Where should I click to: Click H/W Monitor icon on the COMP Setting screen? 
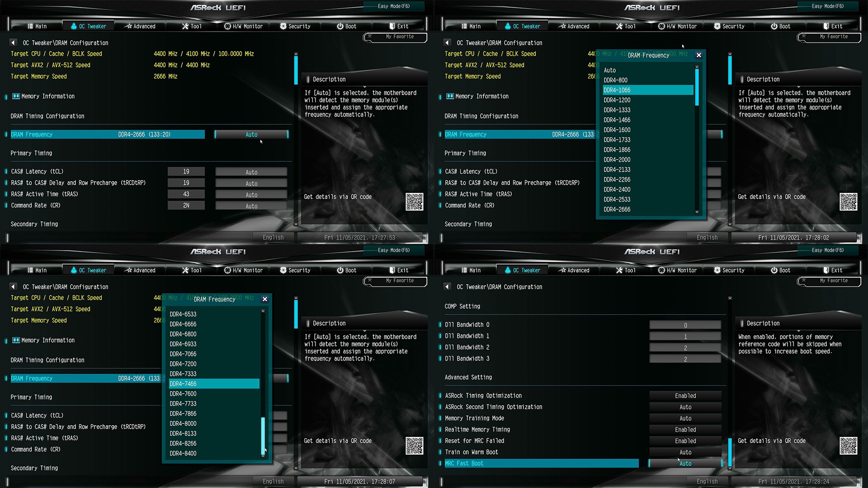coord(661,270)
